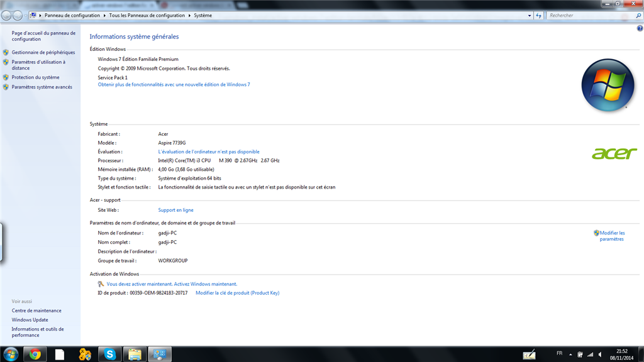644x362 pixels.
Task: Open the FR language indicator
Action: pos(559,353)
